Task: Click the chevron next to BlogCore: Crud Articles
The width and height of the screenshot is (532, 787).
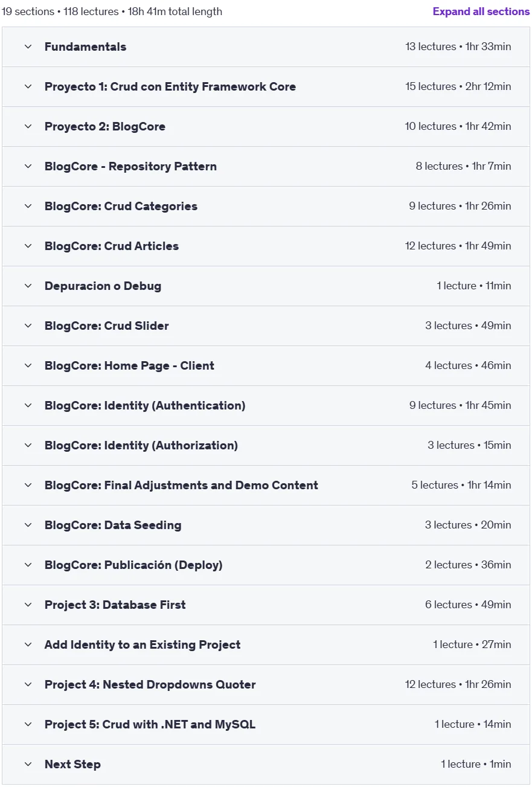Action: [28, 246]
